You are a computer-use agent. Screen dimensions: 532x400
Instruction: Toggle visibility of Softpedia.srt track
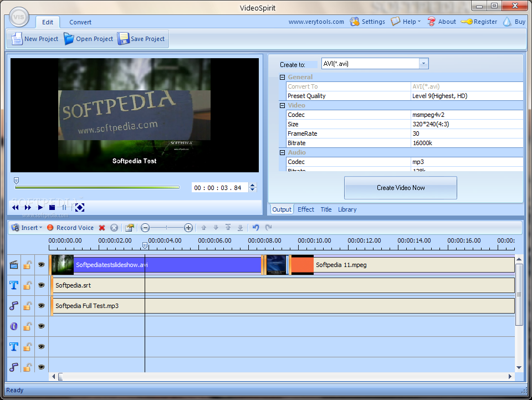pyautogui.click(x=42, y=285)
